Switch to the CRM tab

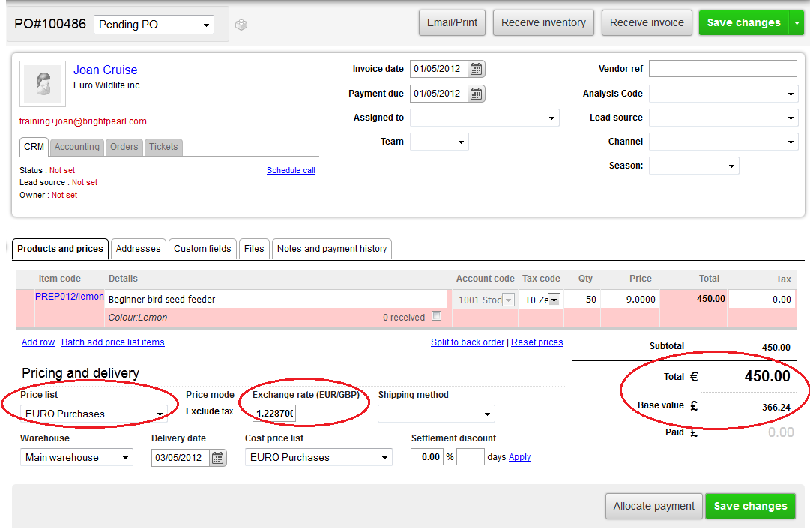tap(34, 147)
